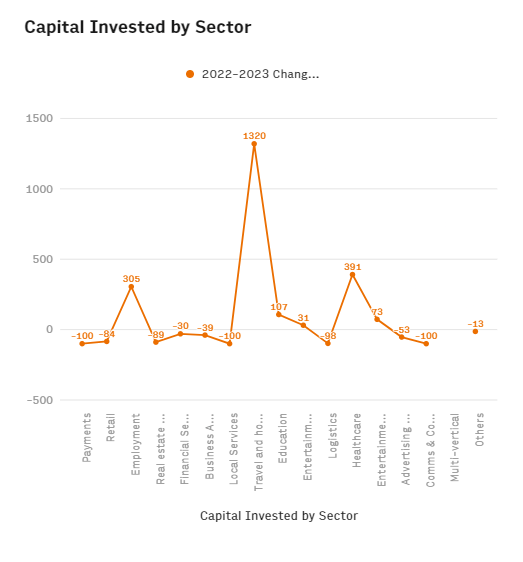This screenshot has height=562, width=523.
Task: Click the orange legend dot for 2022-2023 Change
Action: [190, 74]
